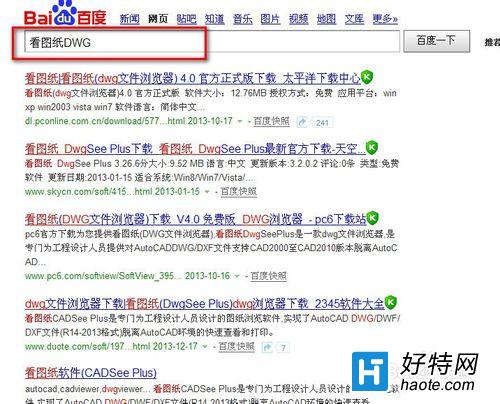Click the haote H logo watermark

370,371
